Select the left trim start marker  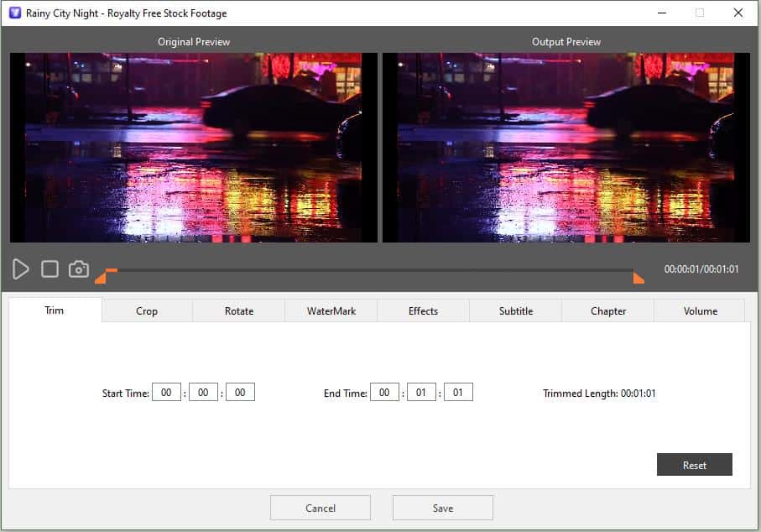(104, 277)
